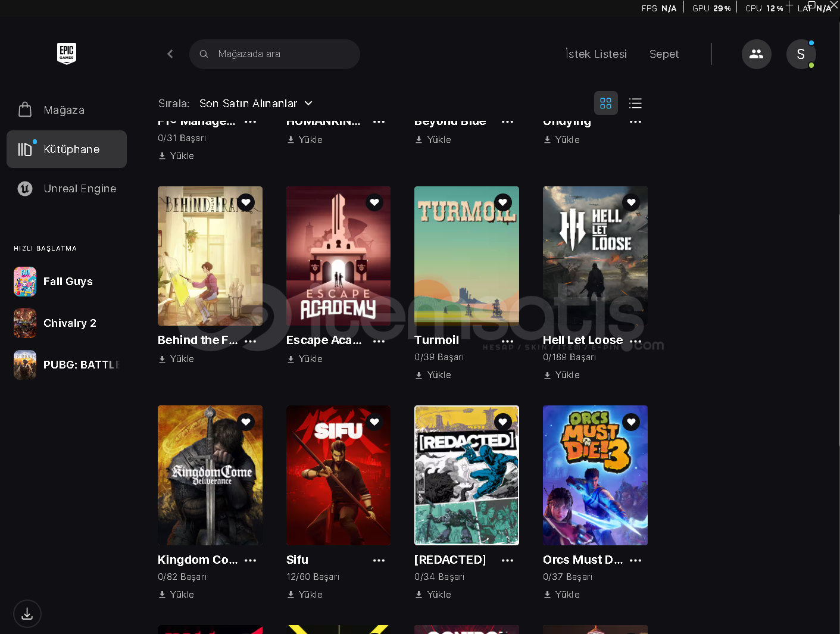840x634 pixels.
Task: Click Fall Guys quick launch icon
Action: 25,282
